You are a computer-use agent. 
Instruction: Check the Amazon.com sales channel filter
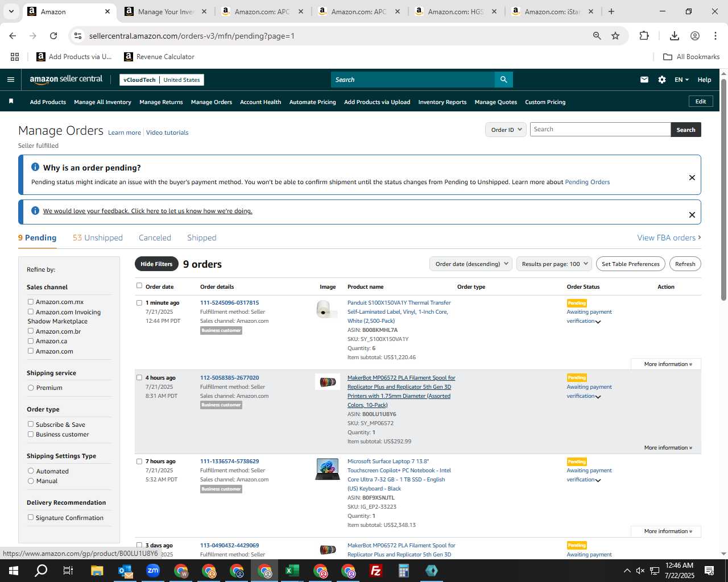click(31, 351)
